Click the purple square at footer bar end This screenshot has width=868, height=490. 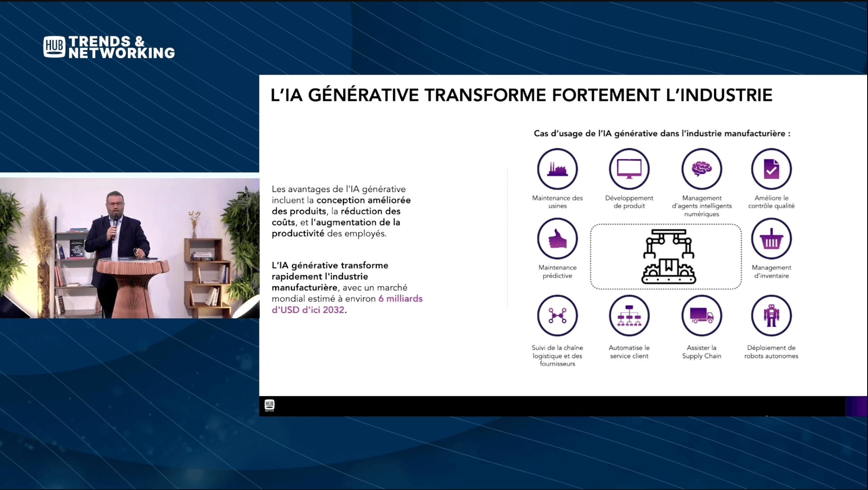pyautogui.click(x=857, y=406)
